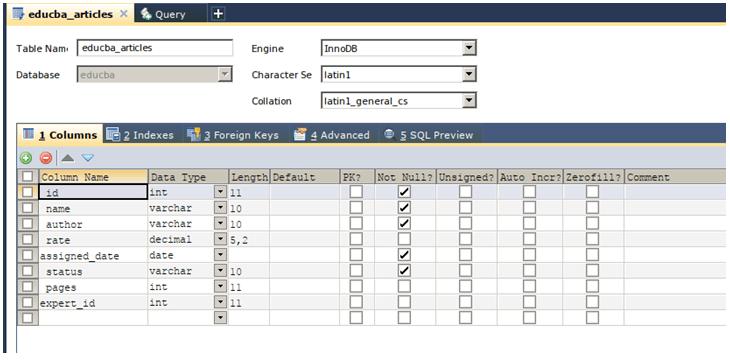Select the status column name cell
This screenshot has width=730, height=360.
point(93,272)
